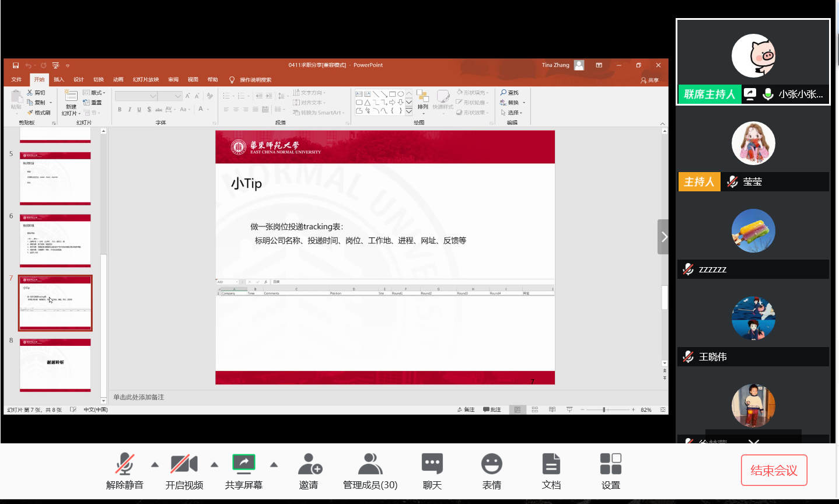The image size is (839, 504).
Task: Toggle the 备注 notes pane in status bar
Action: point(466,410)
